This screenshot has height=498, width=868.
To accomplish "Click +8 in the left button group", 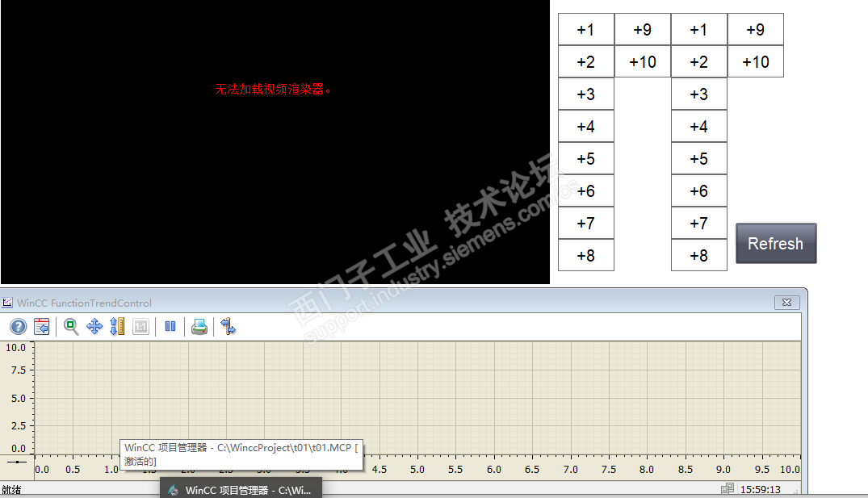I will pyautogui.click(x=585, y=255).
